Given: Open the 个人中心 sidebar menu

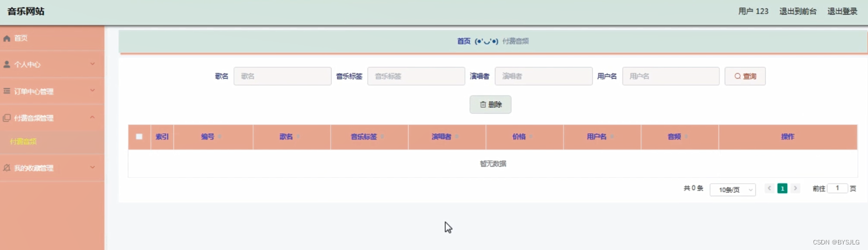Looking at the screenshot, I should tap(52, 64).
